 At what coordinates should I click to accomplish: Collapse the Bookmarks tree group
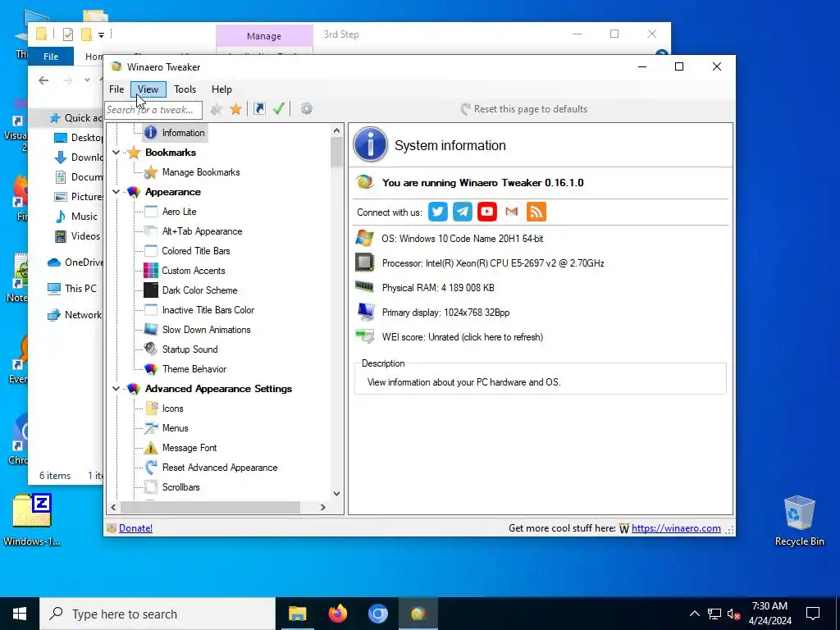[116, 153]
